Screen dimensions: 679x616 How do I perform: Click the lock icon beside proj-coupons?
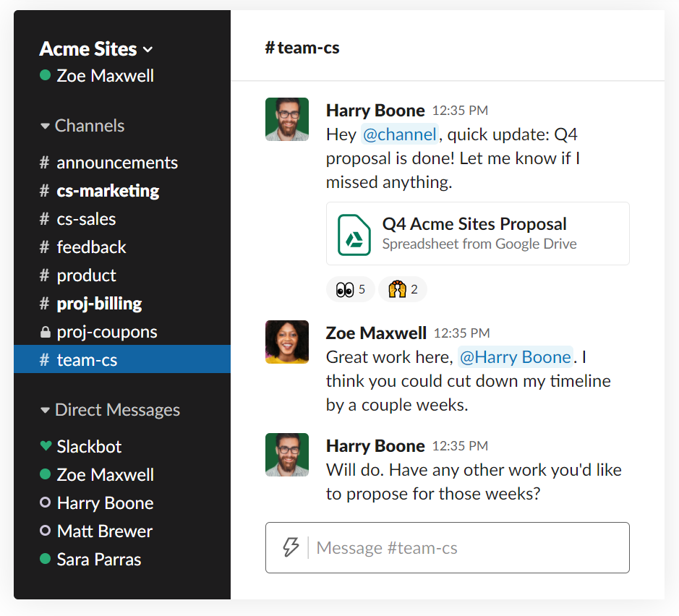(x=45, y=332)
